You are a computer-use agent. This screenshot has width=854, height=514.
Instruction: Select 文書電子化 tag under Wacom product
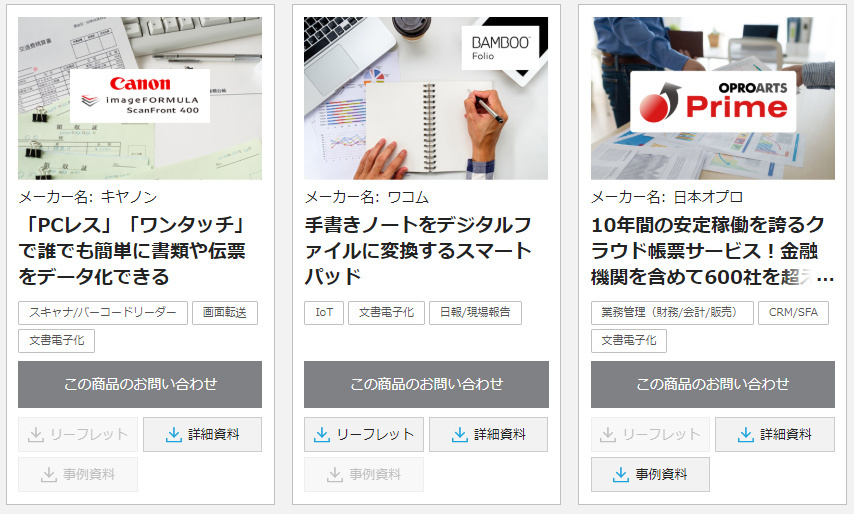[x=386, y=313]
